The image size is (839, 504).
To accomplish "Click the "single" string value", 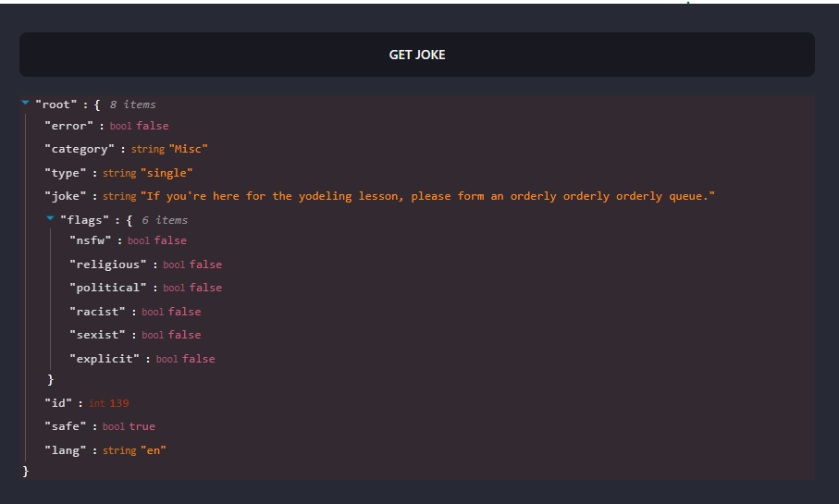I will tap(167, 173).
